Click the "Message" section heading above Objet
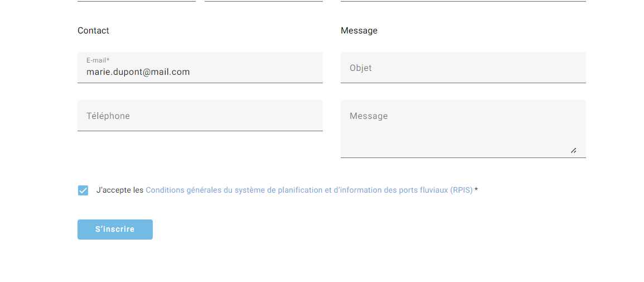The height and width of the screenshot is (282, 644). point(359,30)
